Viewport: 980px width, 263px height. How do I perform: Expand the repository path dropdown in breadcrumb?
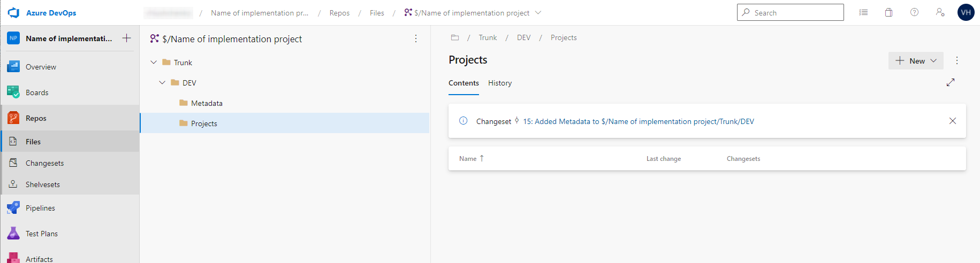click(538, 13)
